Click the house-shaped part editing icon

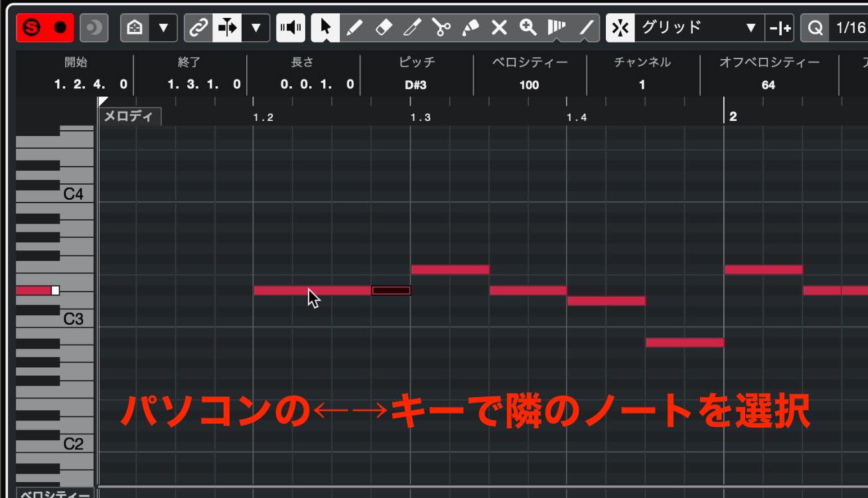tap(135, 28)
